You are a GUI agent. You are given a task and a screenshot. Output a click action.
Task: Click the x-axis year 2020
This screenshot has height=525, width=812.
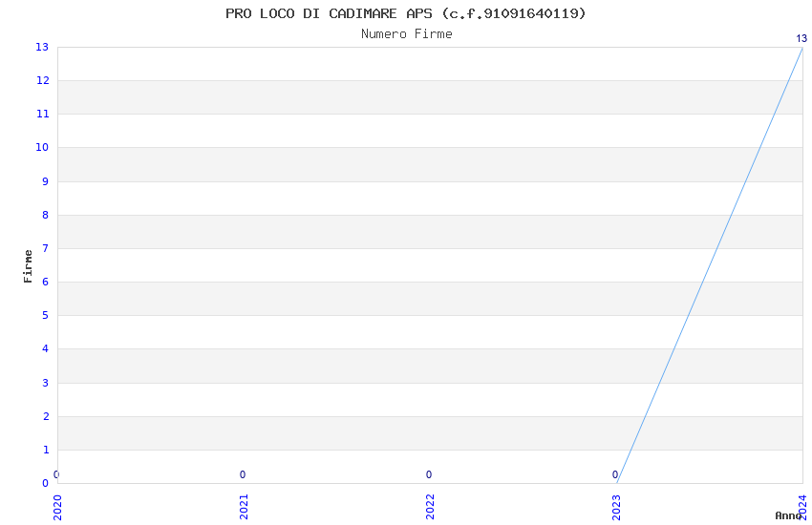(57, 507)
